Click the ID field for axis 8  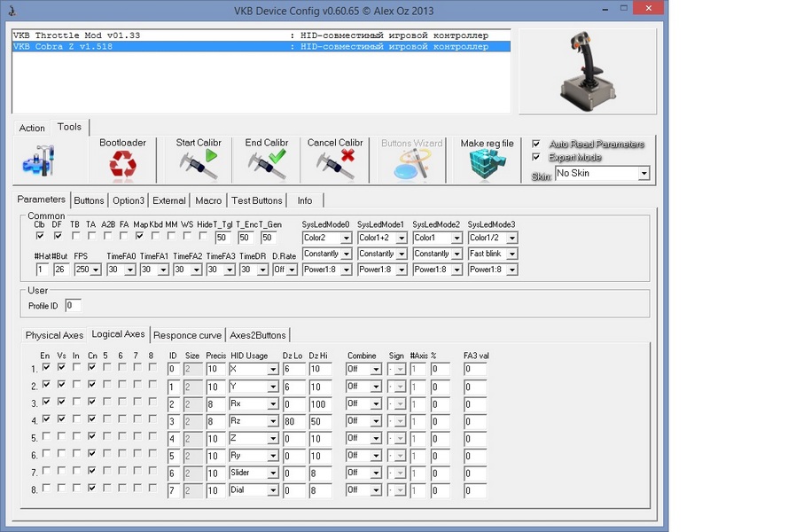coord(173,491)
